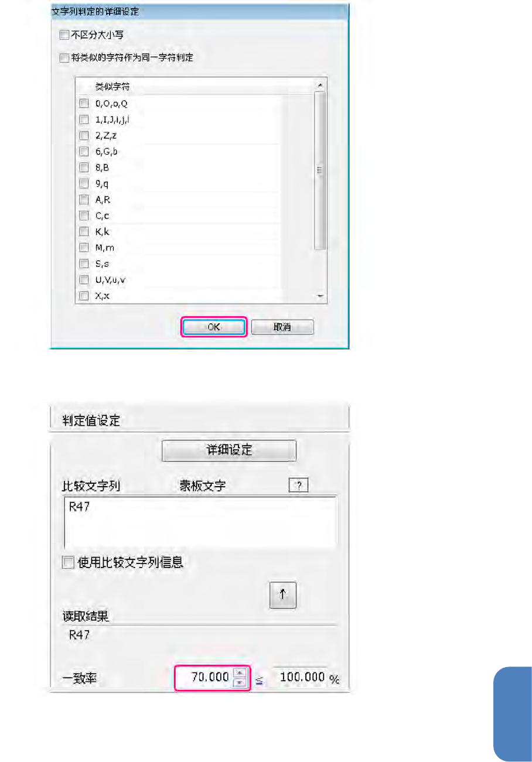Click the scroll-down arrow in 类似字符 list
Viewport: 532px width, 762px height.
(320, 297)
